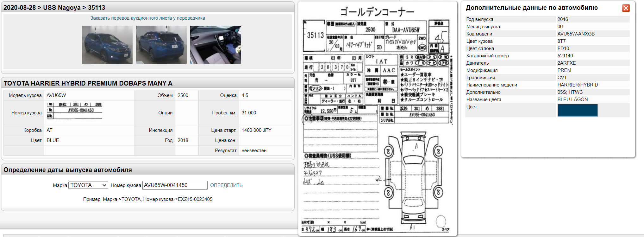Open the rear view car photo thumbnail
Viewport: 644px width, 237px height.
(161, 45)
